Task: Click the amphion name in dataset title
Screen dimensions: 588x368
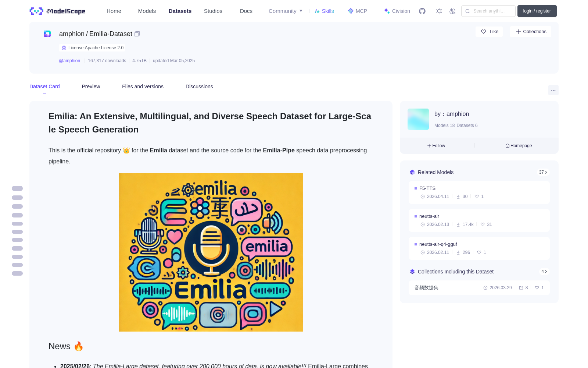Action: [x=72, y=34]
